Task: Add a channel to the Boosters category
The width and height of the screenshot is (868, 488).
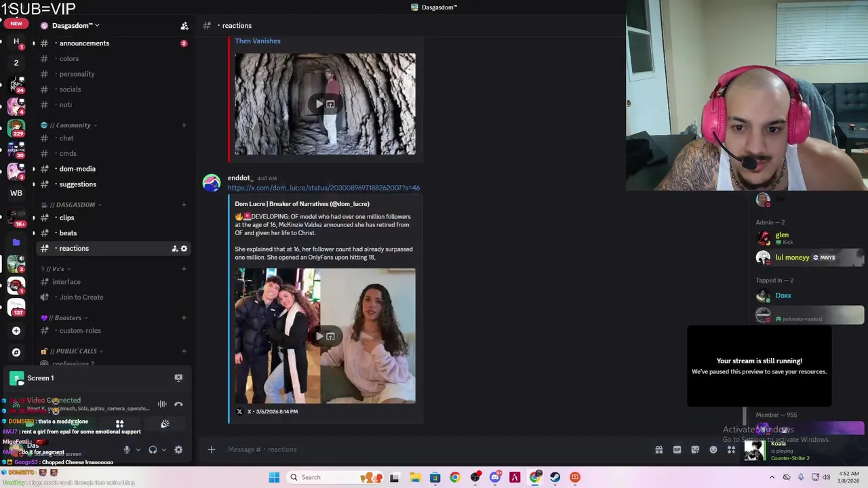Action: [184, 318]
